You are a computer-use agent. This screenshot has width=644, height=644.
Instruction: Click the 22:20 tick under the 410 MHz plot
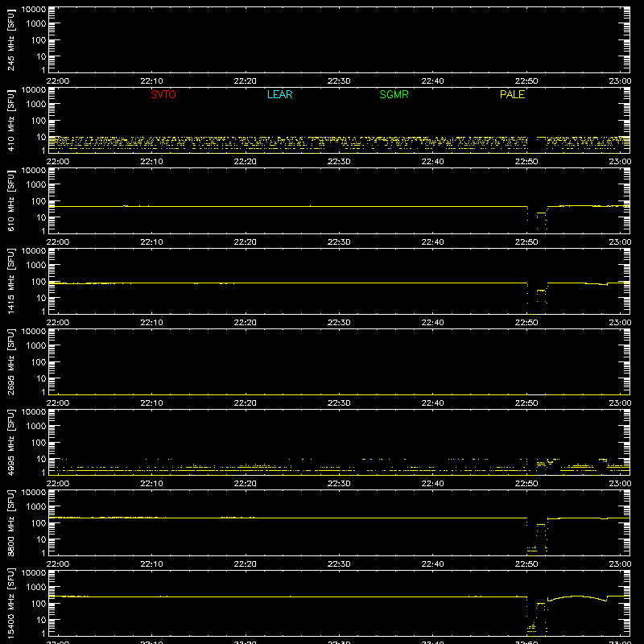coord(246,162)
